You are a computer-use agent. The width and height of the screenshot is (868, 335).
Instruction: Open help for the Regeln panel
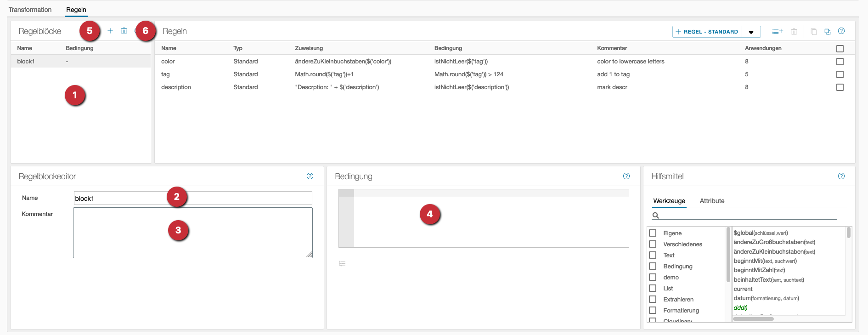coord(841,31)
